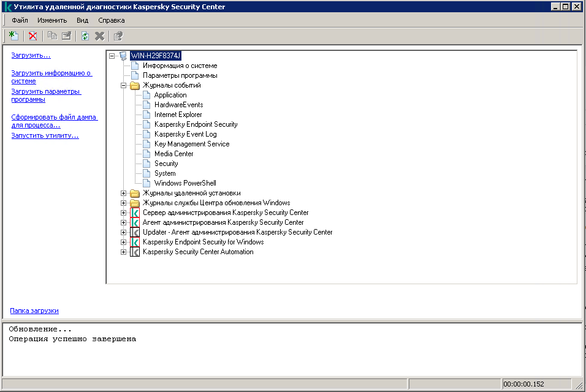The width and height of the screenshot is (586, 392).
Task: Expand Сервер администрирования Kaspersky Security Center node
Action: [x=124, y=213]
